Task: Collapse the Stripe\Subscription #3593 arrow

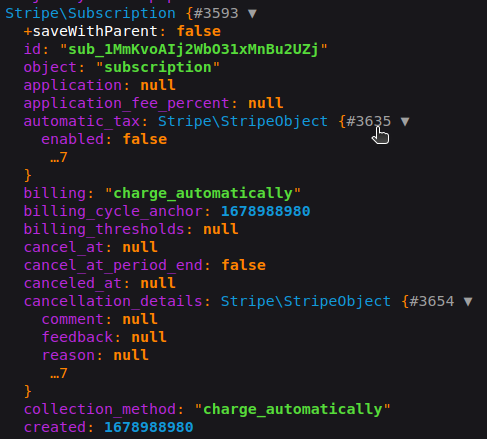Action: [252, 14]
